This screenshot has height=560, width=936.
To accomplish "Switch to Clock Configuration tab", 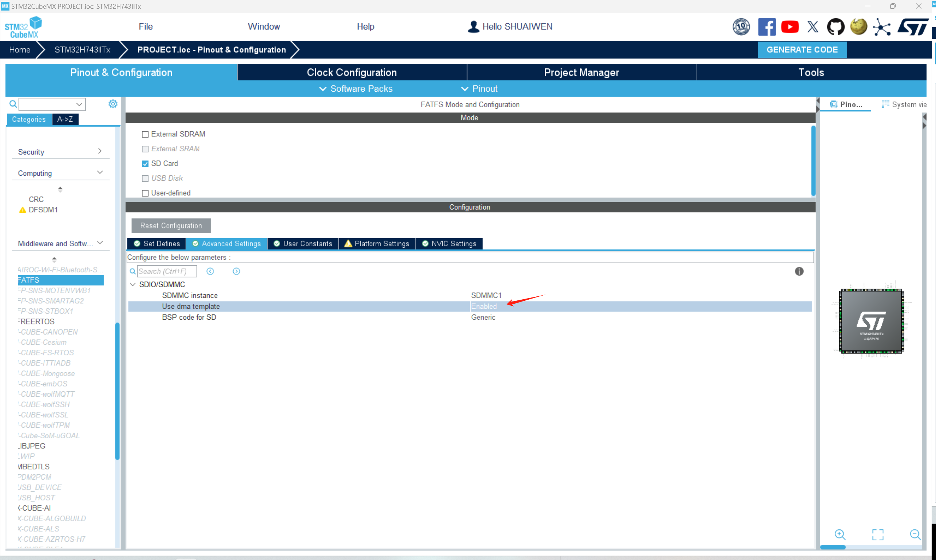I will point(352,72).
